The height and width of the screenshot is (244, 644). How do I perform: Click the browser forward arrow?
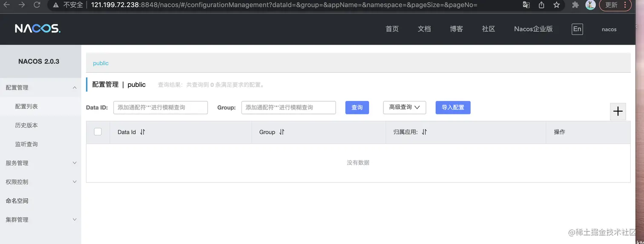22,5
